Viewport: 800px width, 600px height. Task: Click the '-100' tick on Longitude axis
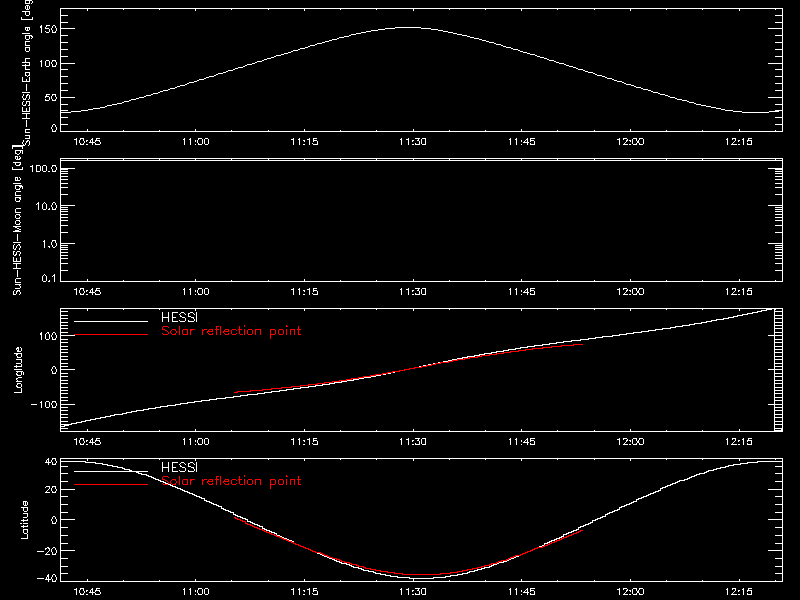click(44, 404)
